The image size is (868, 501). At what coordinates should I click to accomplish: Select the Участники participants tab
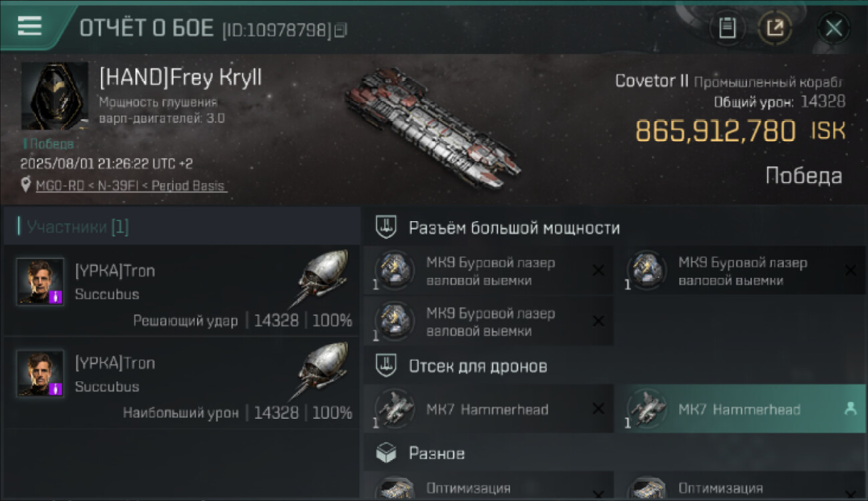tap(73, 227)
